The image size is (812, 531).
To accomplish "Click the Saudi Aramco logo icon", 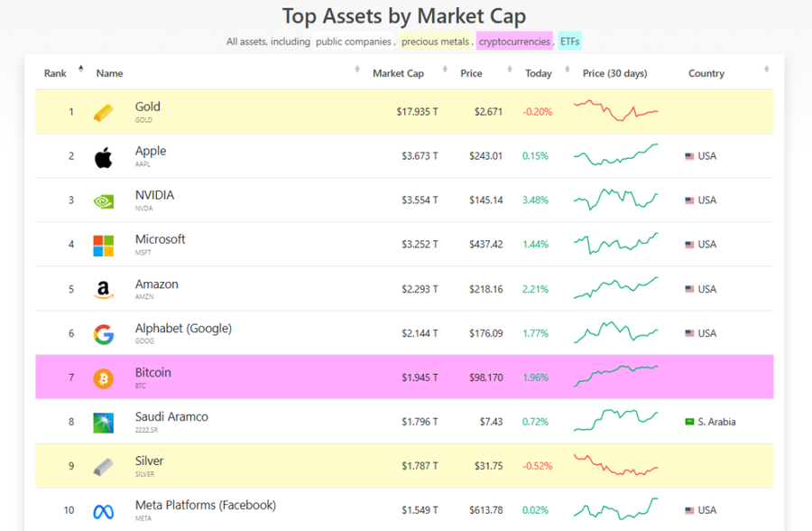I will coord(103,423).
